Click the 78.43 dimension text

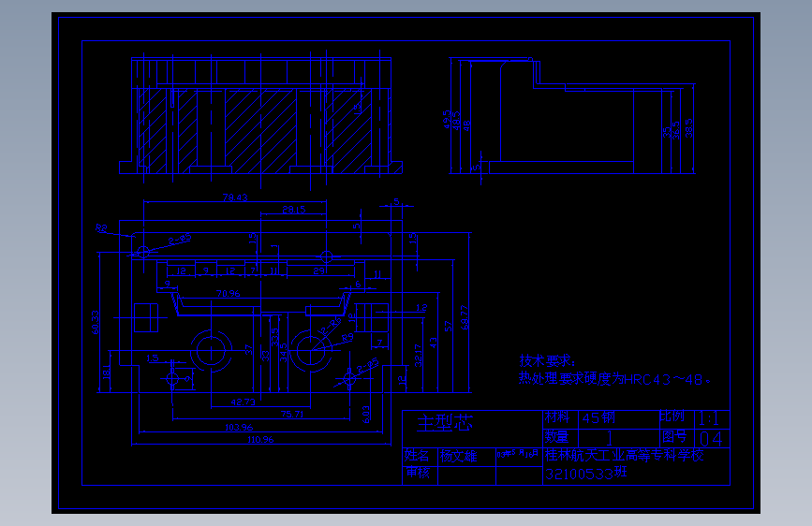[235, 197]
